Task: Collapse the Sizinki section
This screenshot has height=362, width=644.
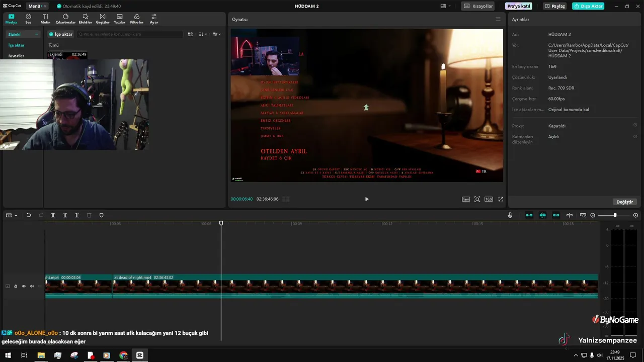Action: 36,34
